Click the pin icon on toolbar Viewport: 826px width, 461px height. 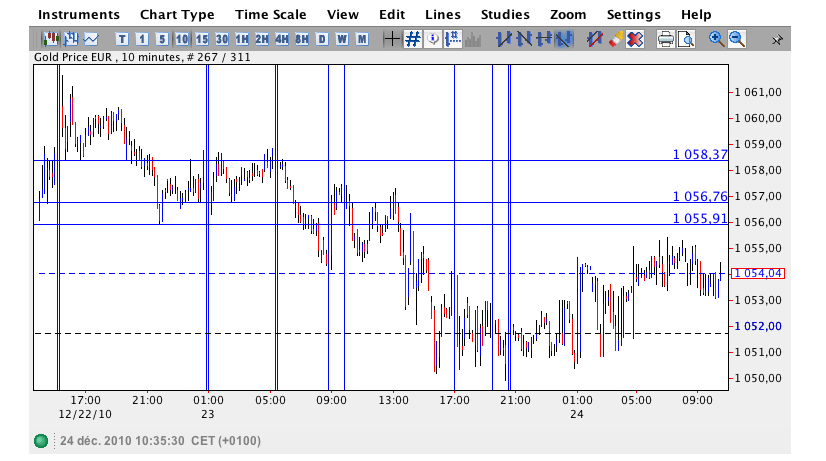click(778, 40)
